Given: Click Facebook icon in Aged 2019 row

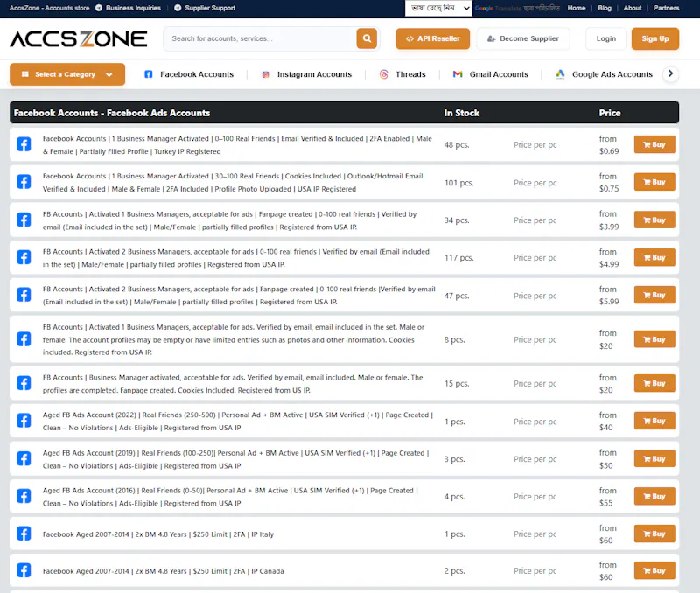Looking at the screenshot, I should [x=24, y=458].
